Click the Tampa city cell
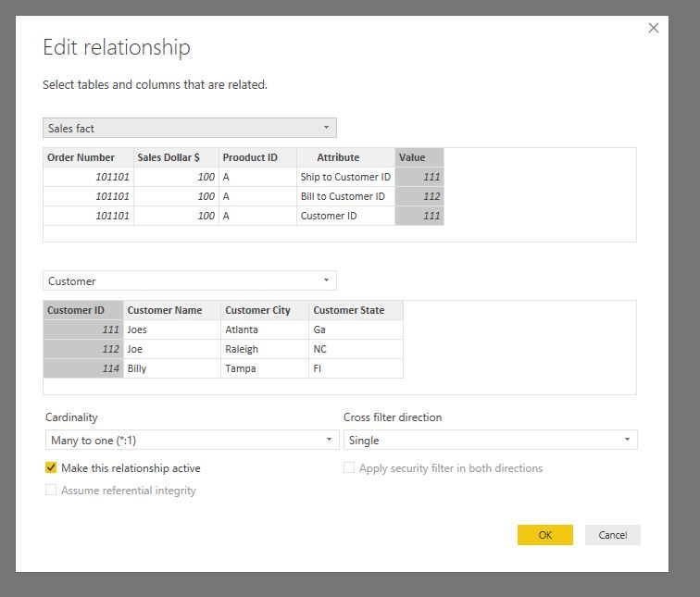 click(265, 368)
